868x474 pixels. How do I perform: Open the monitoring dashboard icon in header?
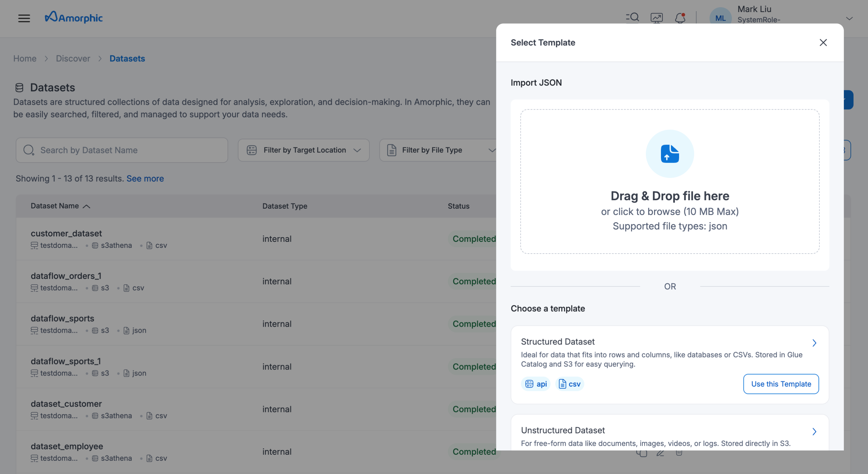(656, 17)
